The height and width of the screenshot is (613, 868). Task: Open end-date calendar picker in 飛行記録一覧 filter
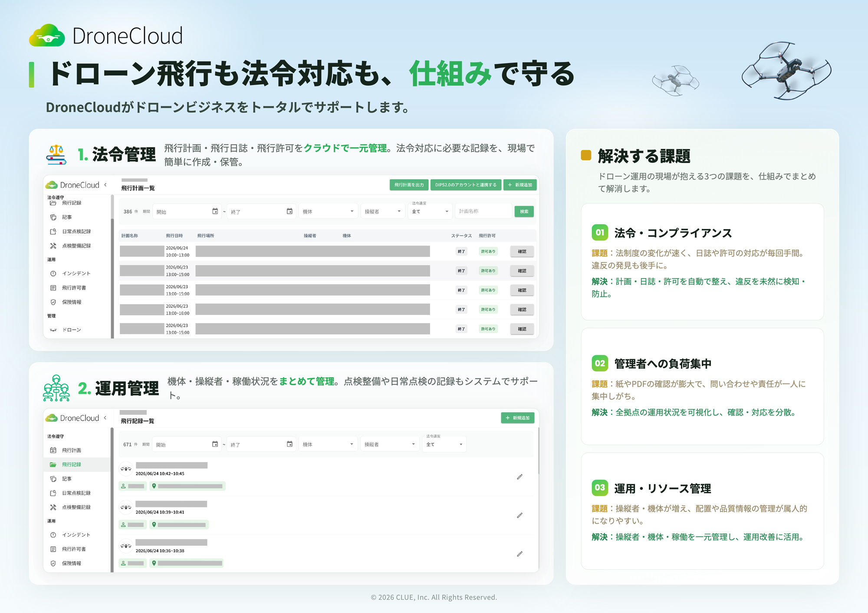pyautogui.click(x=289, y=444)
